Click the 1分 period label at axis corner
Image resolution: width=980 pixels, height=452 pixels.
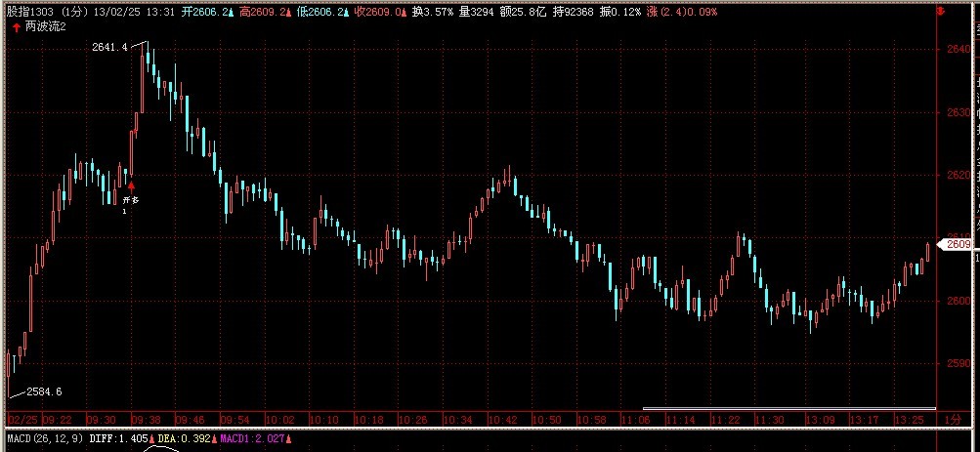pyautogui.click(x=958, y=419)
